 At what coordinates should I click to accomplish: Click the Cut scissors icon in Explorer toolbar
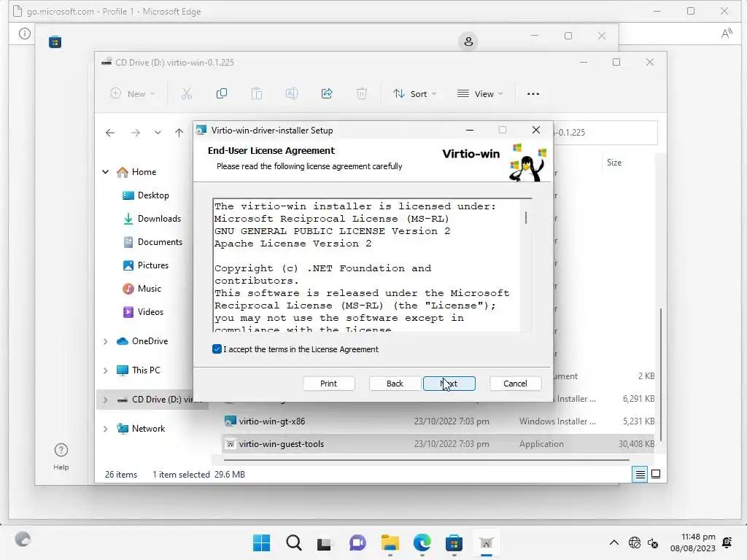[187, 94]
